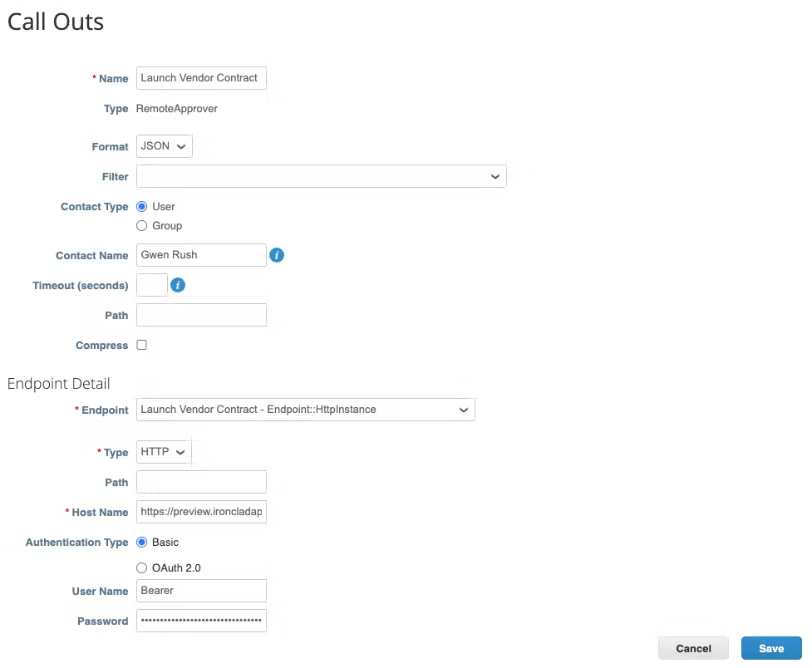Choose OAuth 2.0 authentication type

(x=141, y=568)
